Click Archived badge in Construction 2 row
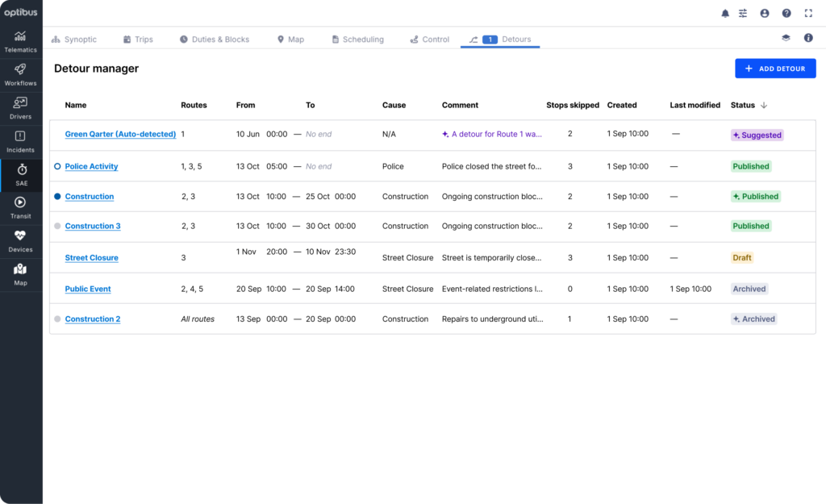The height and width of the screenshot is (504, 826). coord(754,319)
